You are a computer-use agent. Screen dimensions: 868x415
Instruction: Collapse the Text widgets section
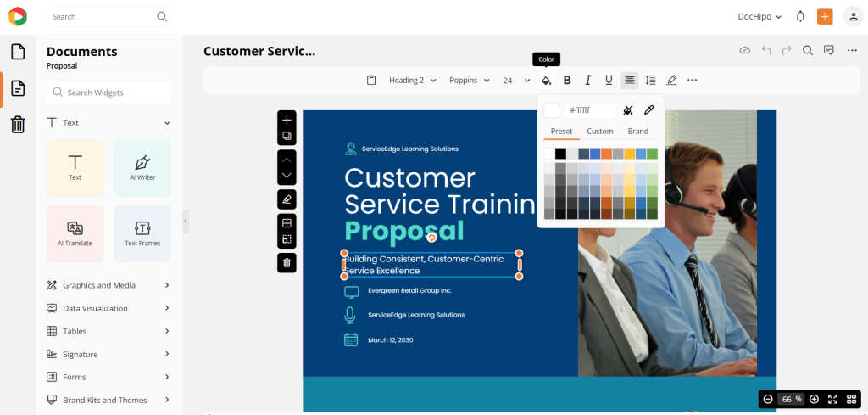pos(167,123)
